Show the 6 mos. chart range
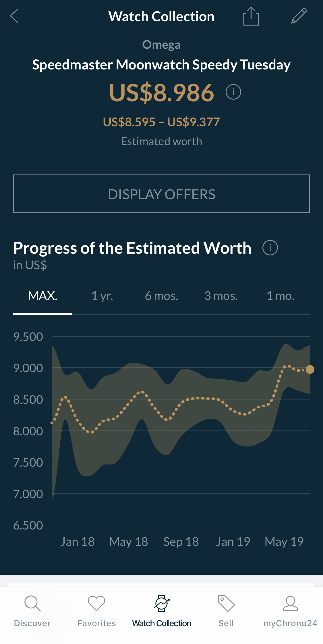 point(161,296)
